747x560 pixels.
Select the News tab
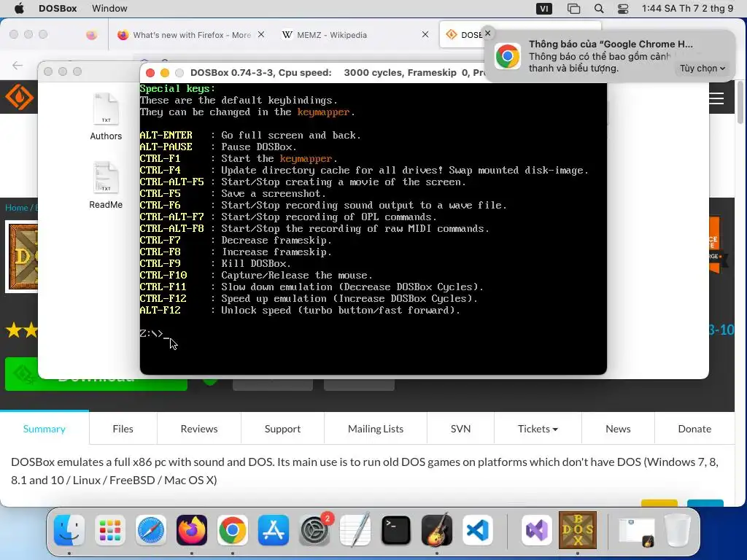coord(618,429)
